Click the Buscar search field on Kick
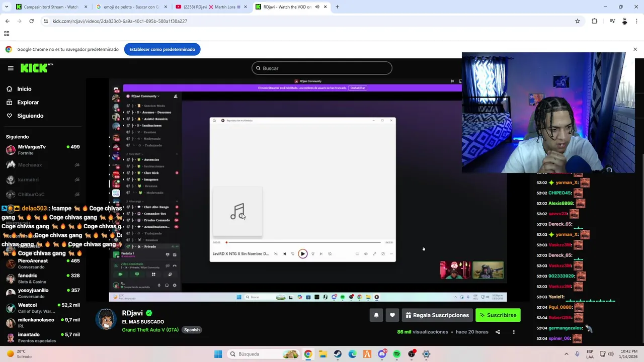This screenshot has width=644, height=362. (x=322, y=68)
